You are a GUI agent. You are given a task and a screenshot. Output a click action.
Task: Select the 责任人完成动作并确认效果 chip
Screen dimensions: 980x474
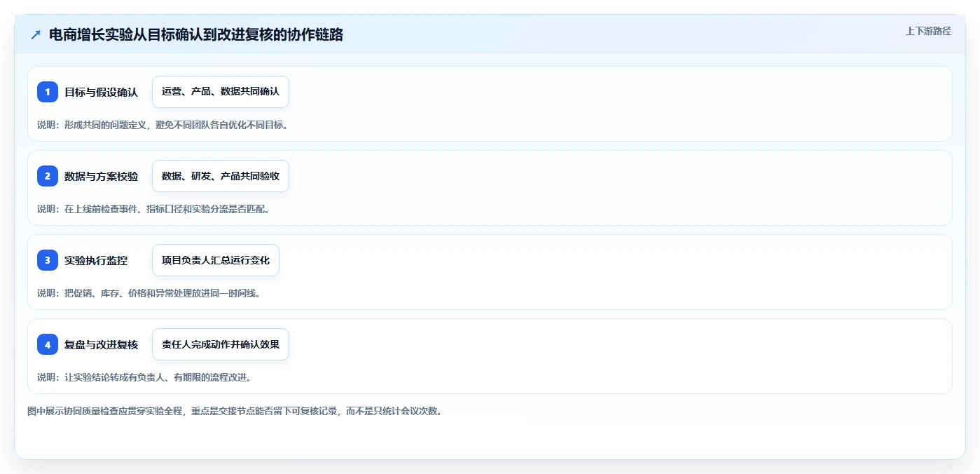(x=221, y=344)
